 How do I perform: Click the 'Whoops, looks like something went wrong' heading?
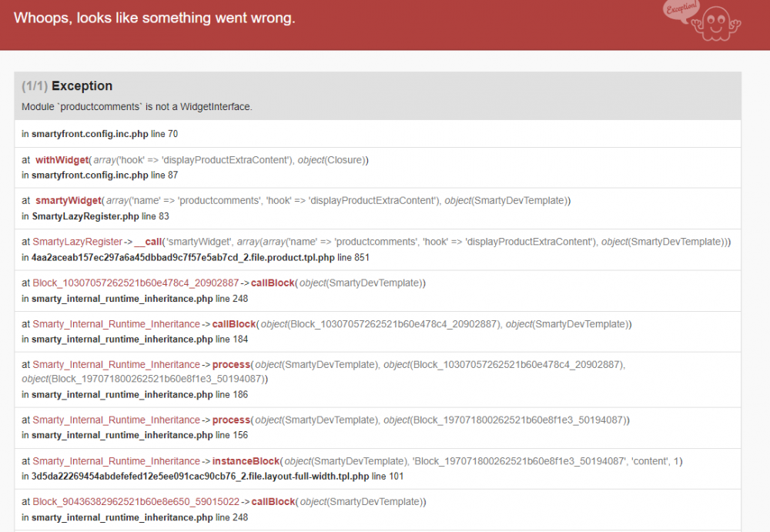click(x=154, y=18)
